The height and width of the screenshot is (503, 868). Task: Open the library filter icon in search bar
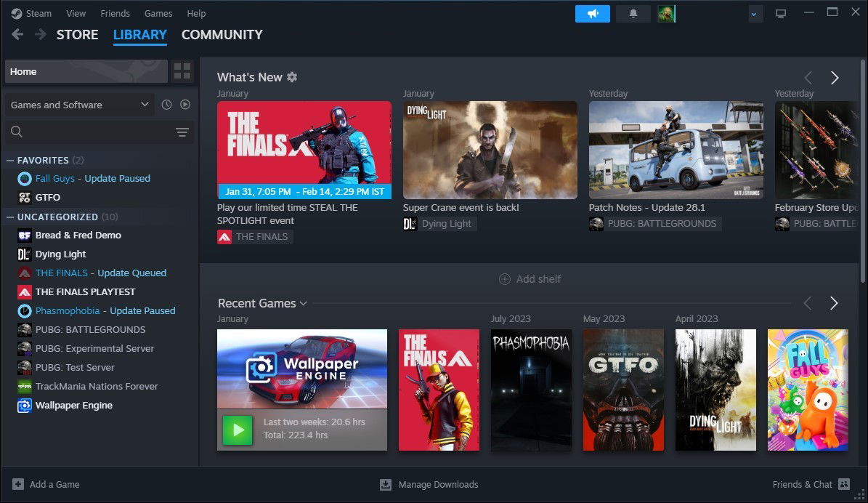[182, 132]
